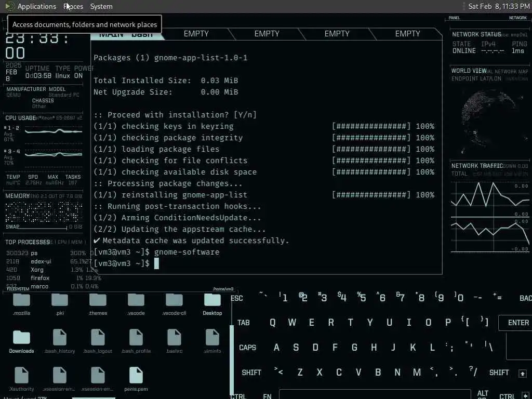Open the .vscode folder

click(x=136, y=304)
